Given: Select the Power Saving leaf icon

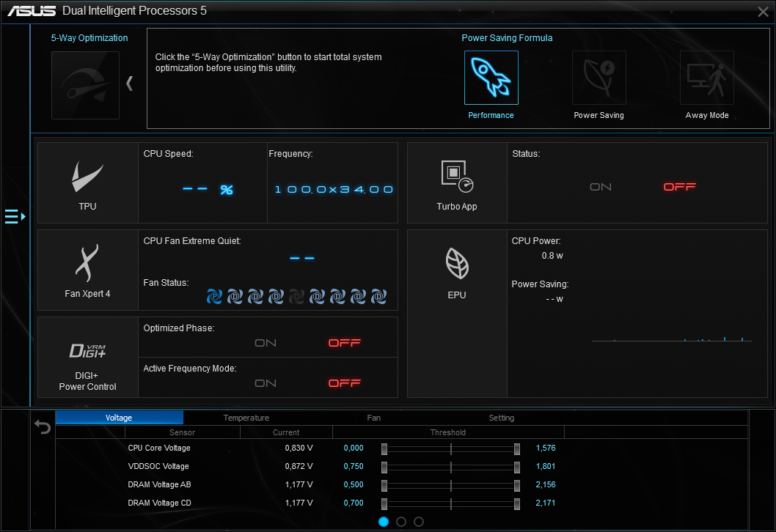Looking at the screenshot, I should pyautogui.click(x=599, y=78).
